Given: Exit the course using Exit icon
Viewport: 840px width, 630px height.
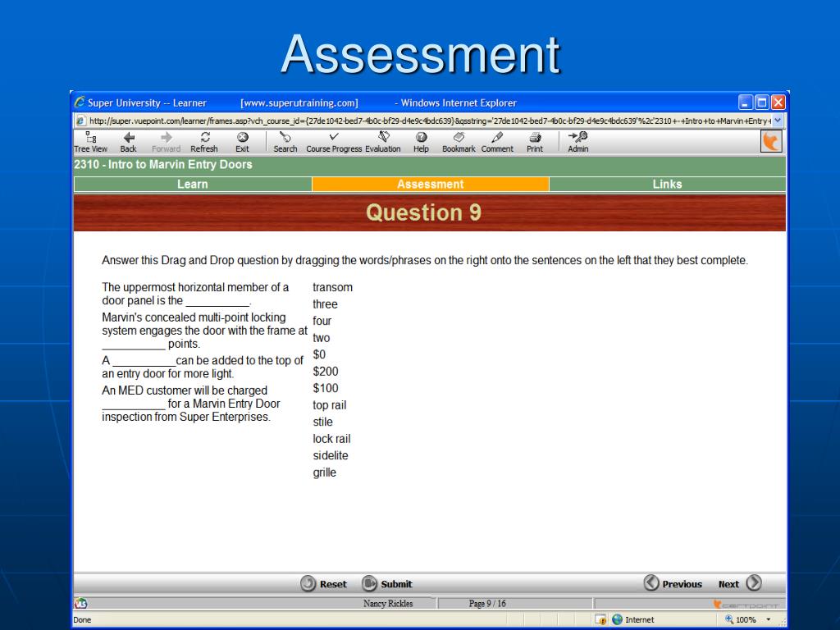Looking at the screenshot, I should pos(242,143).
